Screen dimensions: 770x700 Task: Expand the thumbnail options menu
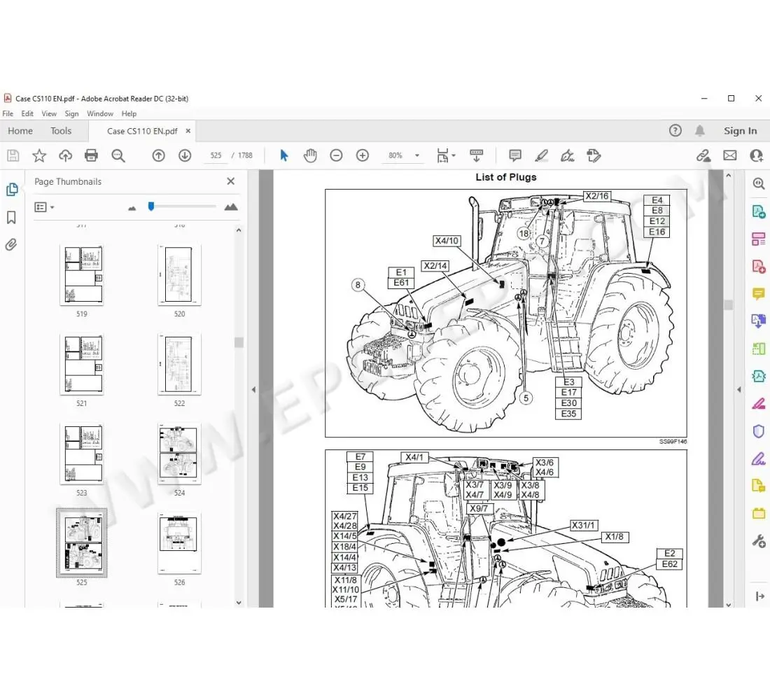pos(44,207)
